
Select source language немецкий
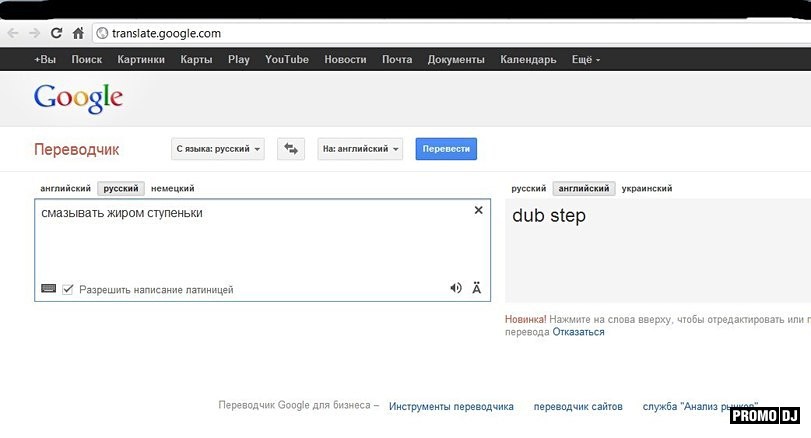[x=172, y=188]
